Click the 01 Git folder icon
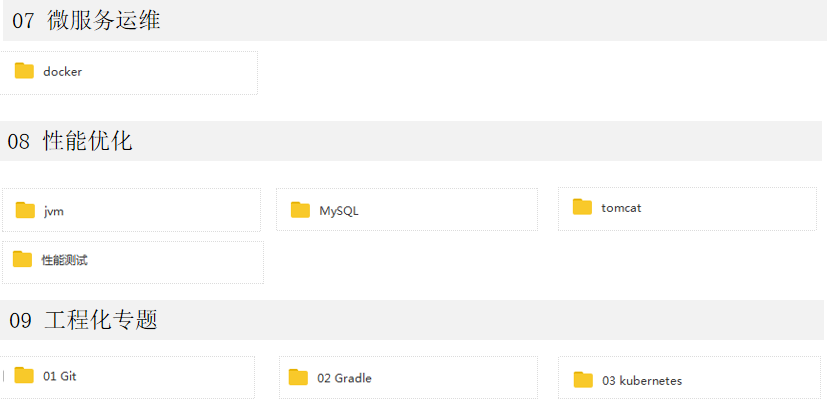Viewport: 840px width, 406px height. (x=24, y=376)
